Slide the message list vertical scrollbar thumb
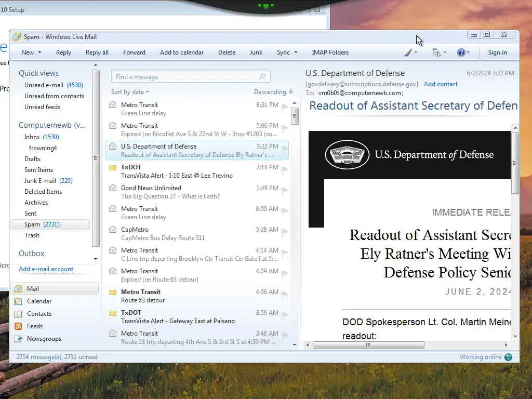 pyautogui.click(x=295, y=116)
